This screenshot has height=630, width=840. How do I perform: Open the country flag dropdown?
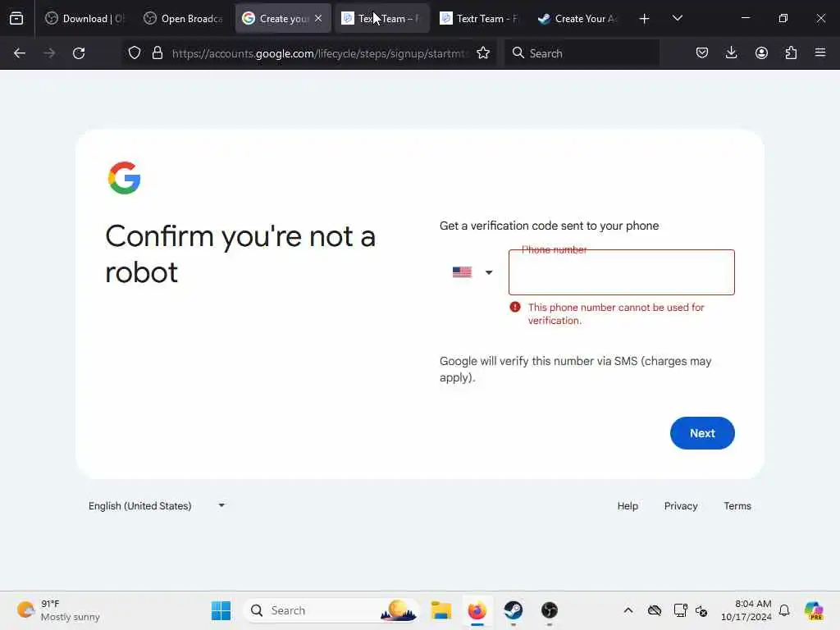click(472, 272)
